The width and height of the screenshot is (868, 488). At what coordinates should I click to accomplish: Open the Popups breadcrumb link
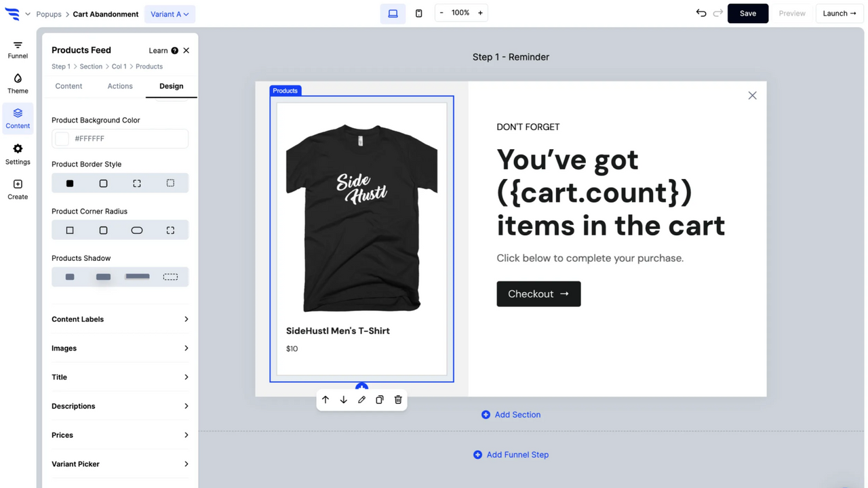[x=48, y=14]
